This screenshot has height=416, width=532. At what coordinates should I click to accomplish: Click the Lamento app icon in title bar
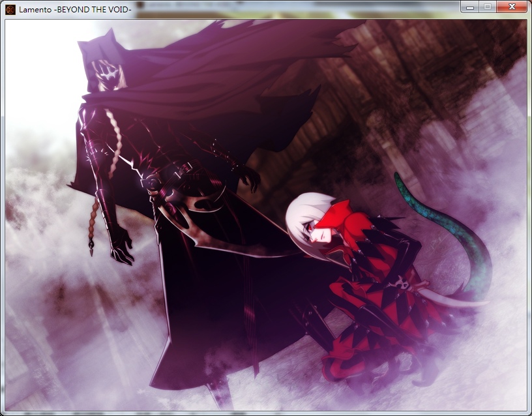point(10,10)
